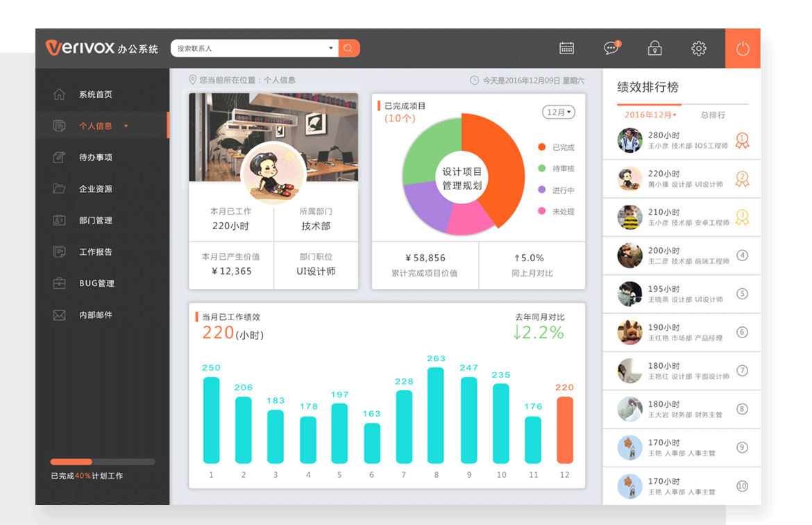This screenshot has height=525, width=812.
Task: Expand the 12月 month dropdown
Action: (559, 112)
